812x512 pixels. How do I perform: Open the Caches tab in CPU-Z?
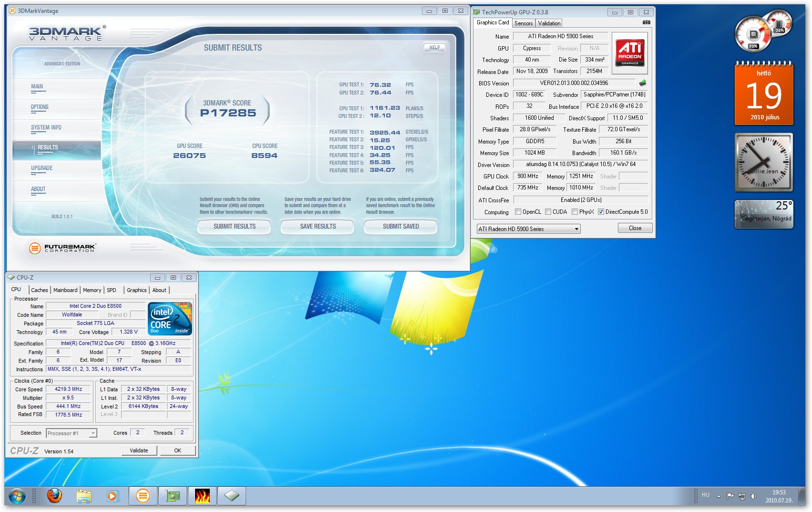pyautogui.click(x=40, y=290)
